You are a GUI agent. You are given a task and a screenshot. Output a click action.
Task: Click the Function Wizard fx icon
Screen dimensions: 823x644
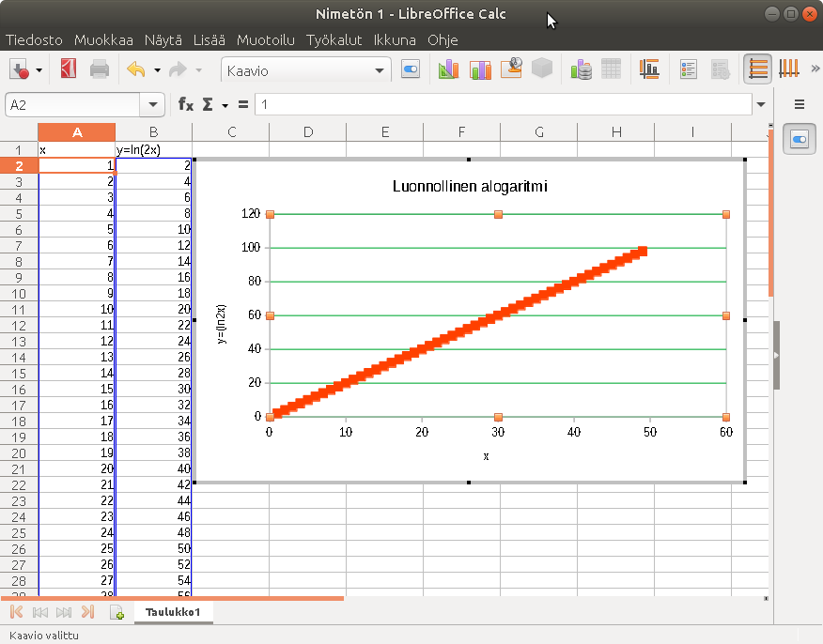tap(186, 104)
